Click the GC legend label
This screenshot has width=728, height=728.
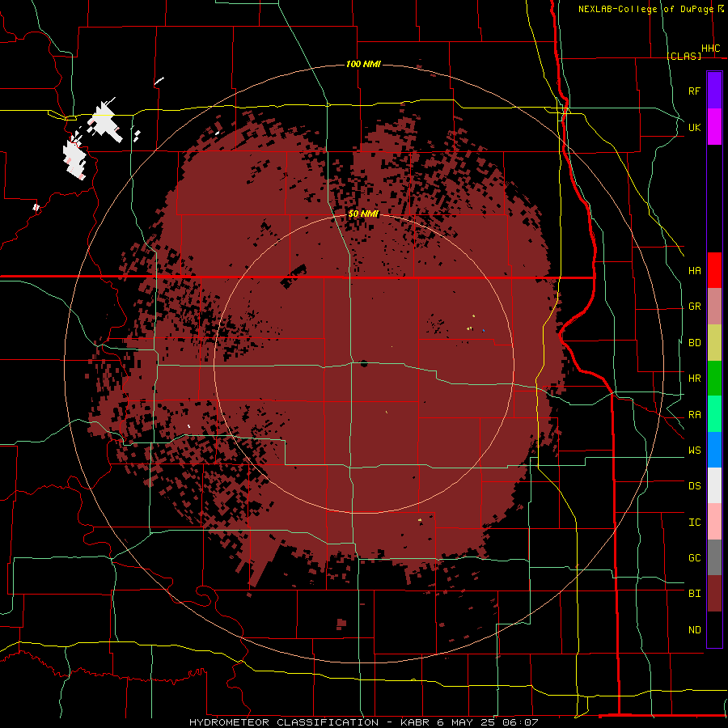pyautogui.click(x=695, y=558)
